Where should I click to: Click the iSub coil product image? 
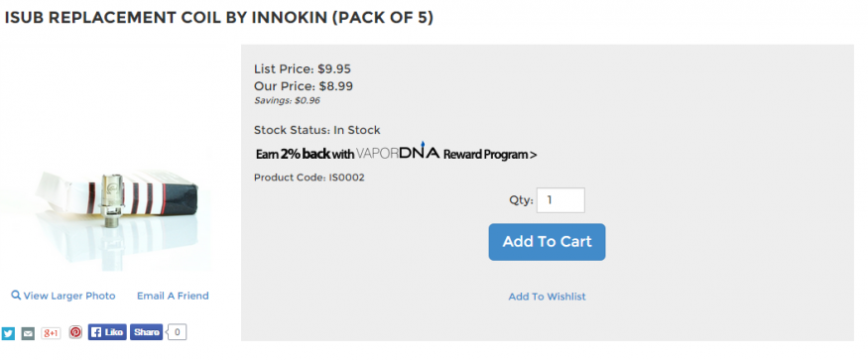pyautogui.click(x=105, y=207)
